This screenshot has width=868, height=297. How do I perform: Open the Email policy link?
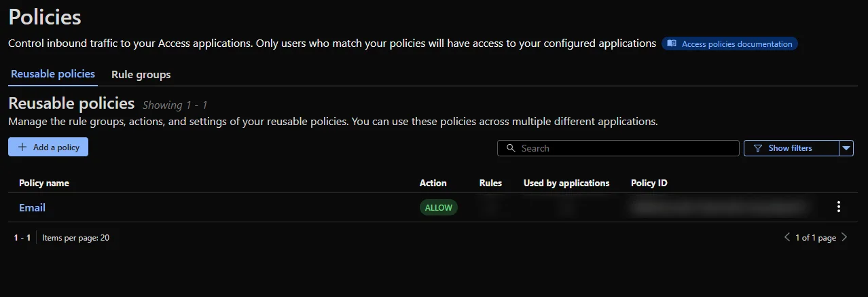32,207
